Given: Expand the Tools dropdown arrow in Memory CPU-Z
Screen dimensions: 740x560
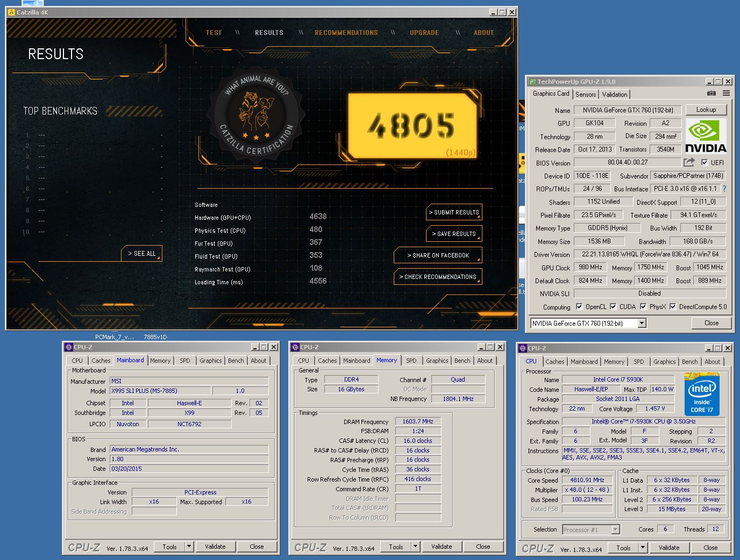Looking at the screenshot, I should [x=415, y=547].
